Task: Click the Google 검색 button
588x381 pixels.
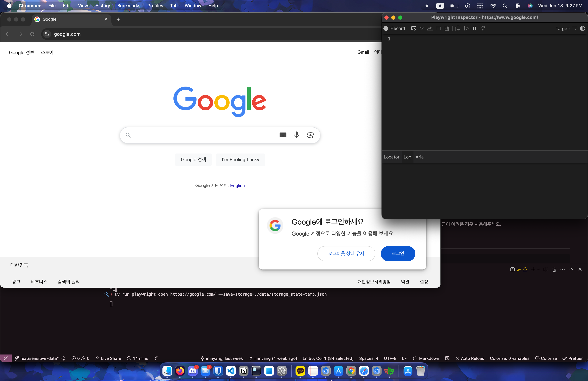Action: (x=193, y=160)
